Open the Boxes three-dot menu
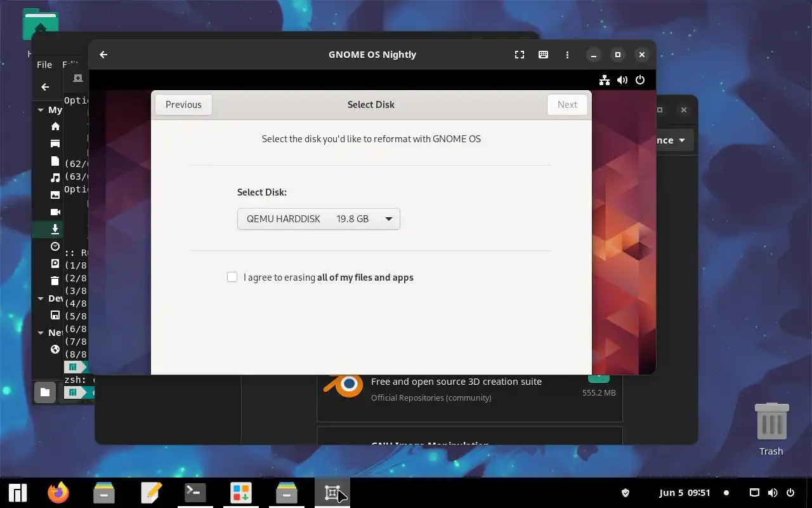The height and width of the screenshot is (508, 812). coord(567,55)
